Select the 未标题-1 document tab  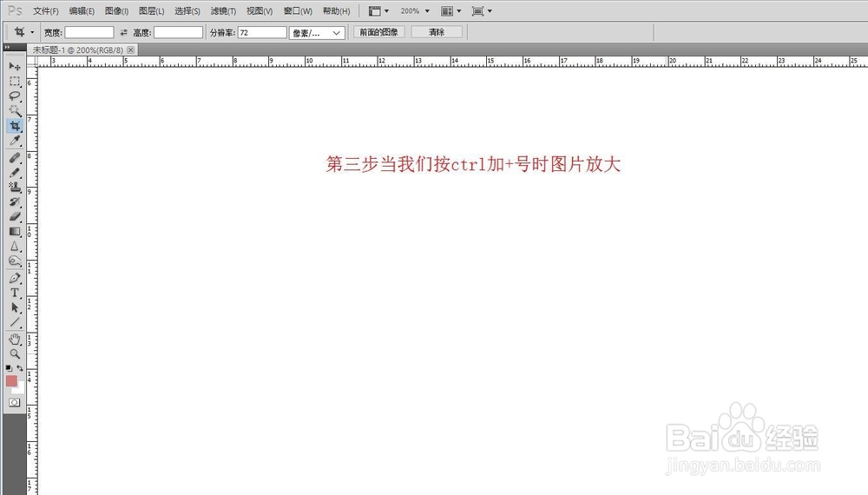pos(77,49)
